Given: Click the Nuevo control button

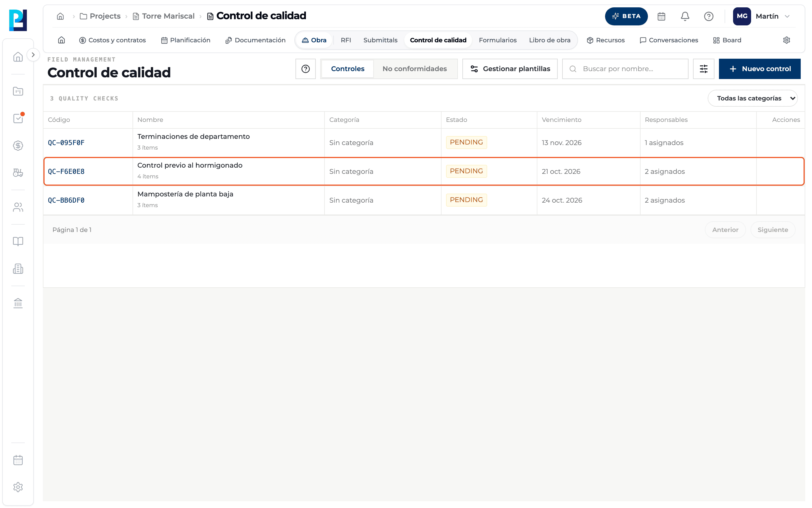Looking at the screenshot, I should pos(759,69).
